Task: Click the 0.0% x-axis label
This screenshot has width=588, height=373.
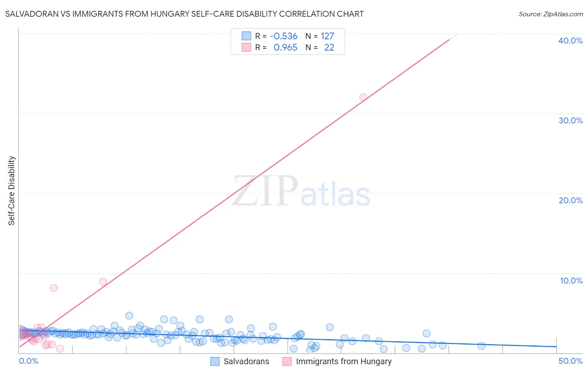Action: click(29, 361)
